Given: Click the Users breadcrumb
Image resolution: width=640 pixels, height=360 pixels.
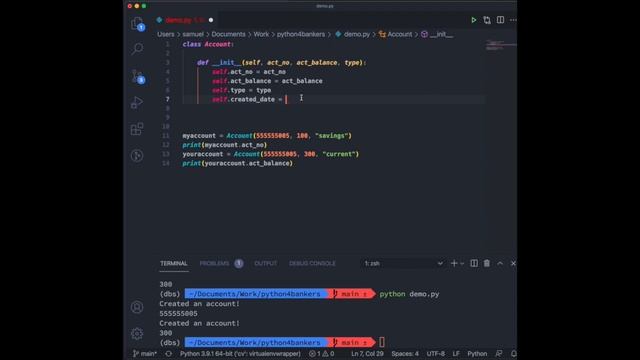Looking at the screenshot, I should click(x=166, y=34).
